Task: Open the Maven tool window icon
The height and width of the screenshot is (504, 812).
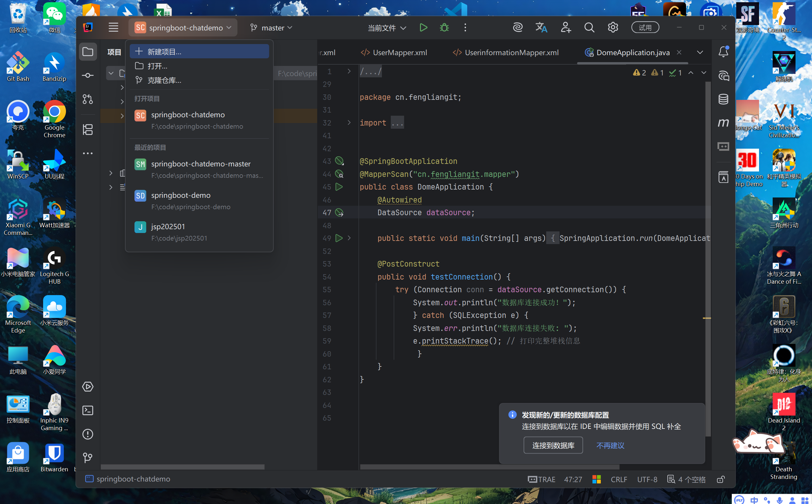Action: (723, 123)
